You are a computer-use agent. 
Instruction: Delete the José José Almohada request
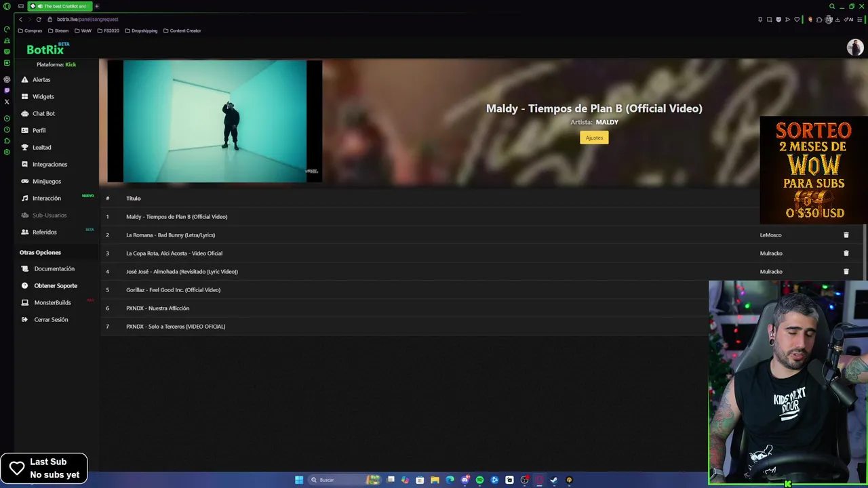coord(846,271)
